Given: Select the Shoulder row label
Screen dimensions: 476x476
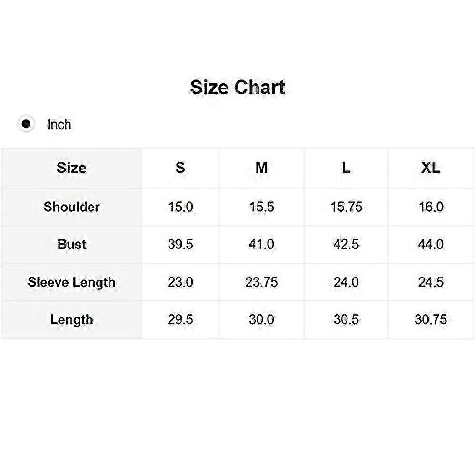Looking at the screenshot, I should click(x=72, y=207).
